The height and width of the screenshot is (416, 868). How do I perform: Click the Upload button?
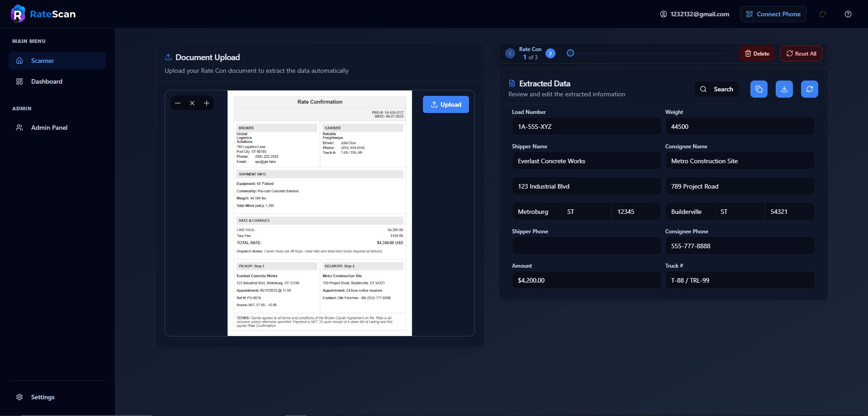(x=446, y=104)
